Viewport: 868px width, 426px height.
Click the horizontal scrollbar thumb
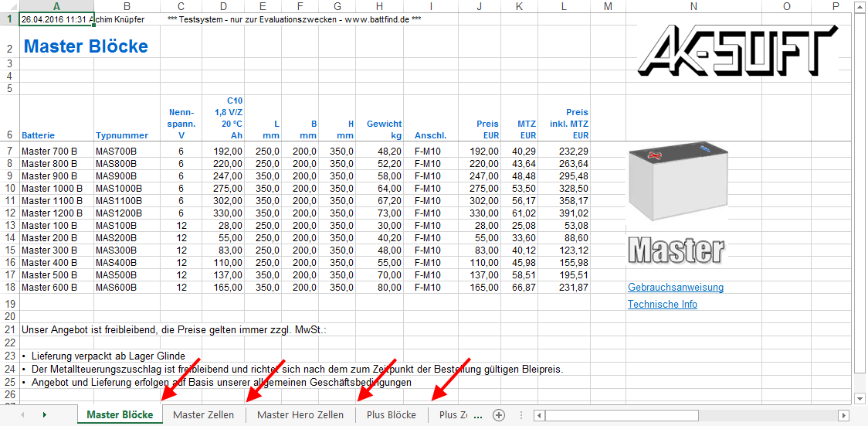(x=622, y=415)
